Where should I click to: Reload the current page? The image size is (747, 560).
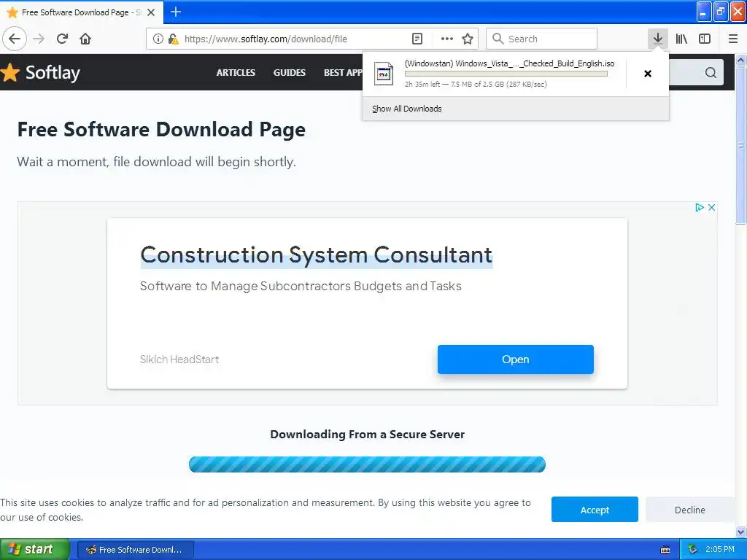pyautogui.click(x=62, y=39)
